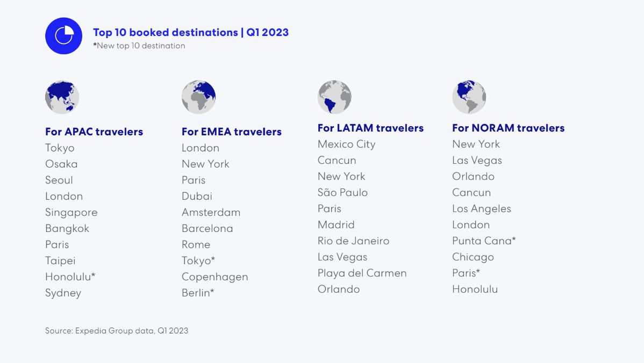Click the NORAM region globe icon
The height and width of the screenshot is (363, 644).
[469, 97]
